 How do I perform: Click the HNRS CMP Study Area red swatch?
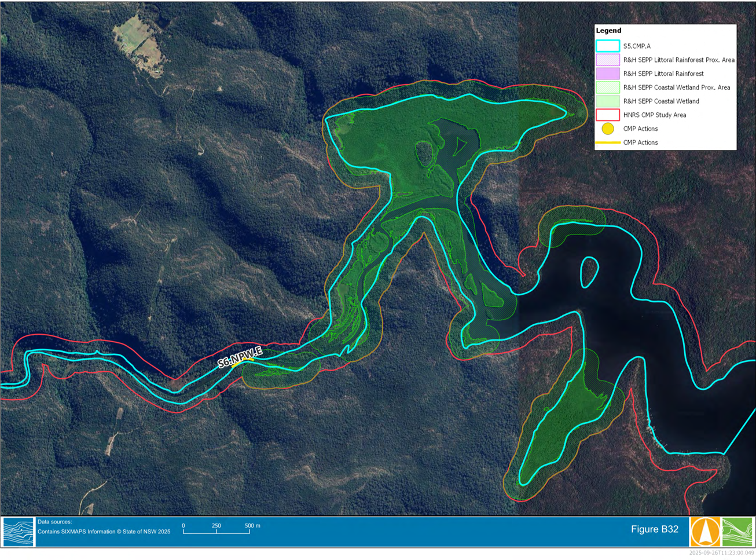click(608, 115)
